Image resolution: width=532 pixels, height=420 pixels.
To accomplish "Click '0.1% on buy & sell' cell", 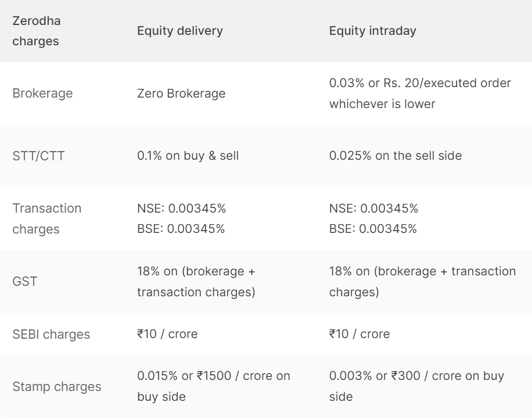I will tap(188, 156).
